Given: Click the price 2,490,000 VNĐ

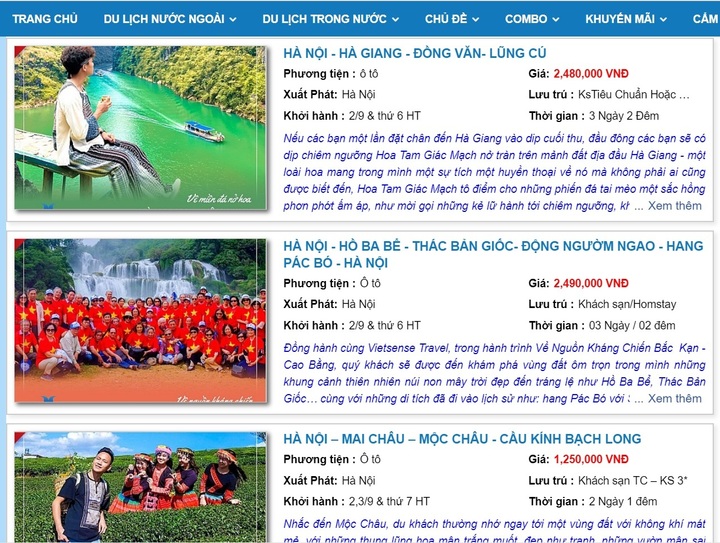Looking at the screenshot, I should [x=591, y=283].
